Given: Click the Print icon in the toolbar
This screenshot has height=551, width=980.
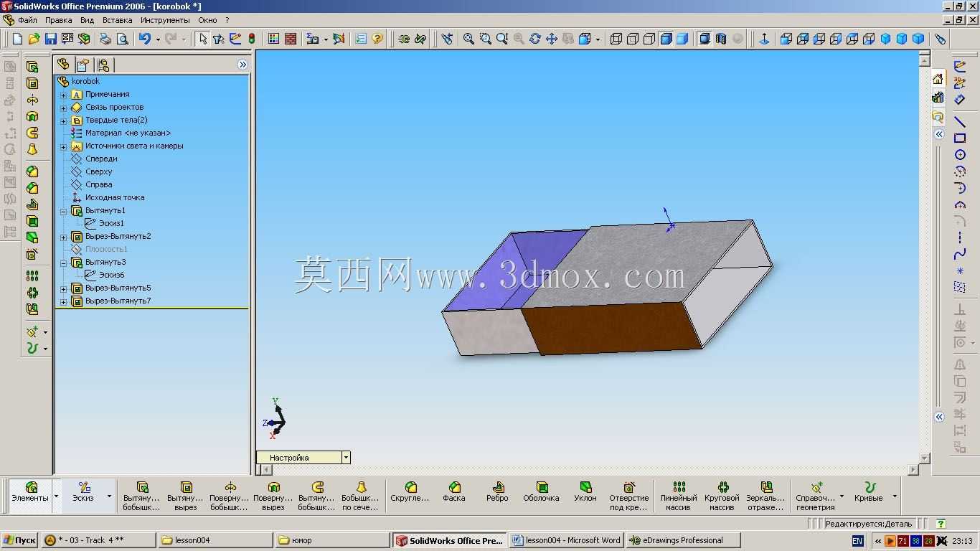Looking at the screenshot, I should (105, 39).
